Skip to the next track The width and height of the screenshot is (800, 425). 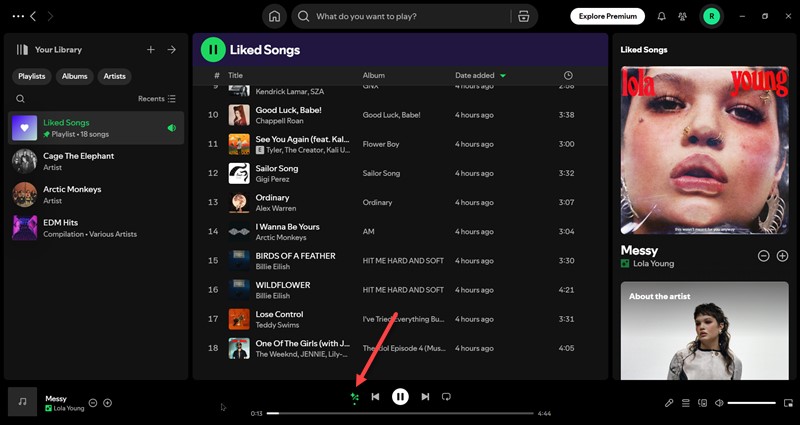(425, 396)
